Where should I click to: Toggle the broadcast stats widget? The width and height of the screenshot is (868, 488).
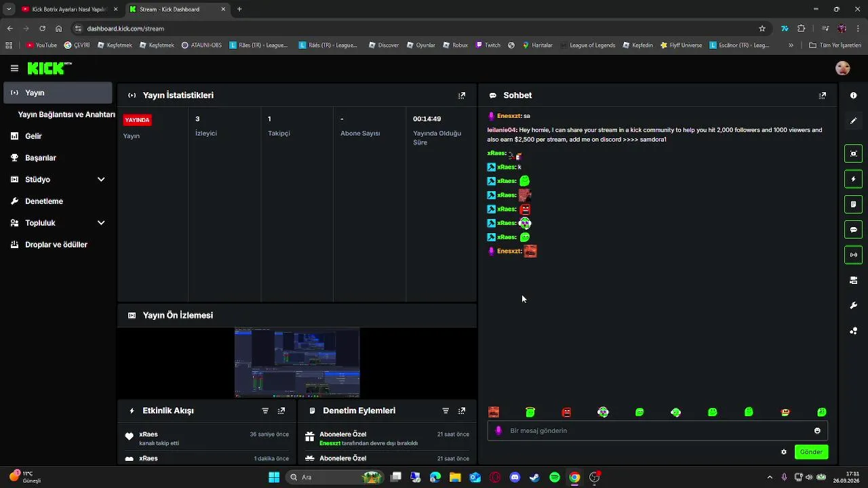coord(853,255)
